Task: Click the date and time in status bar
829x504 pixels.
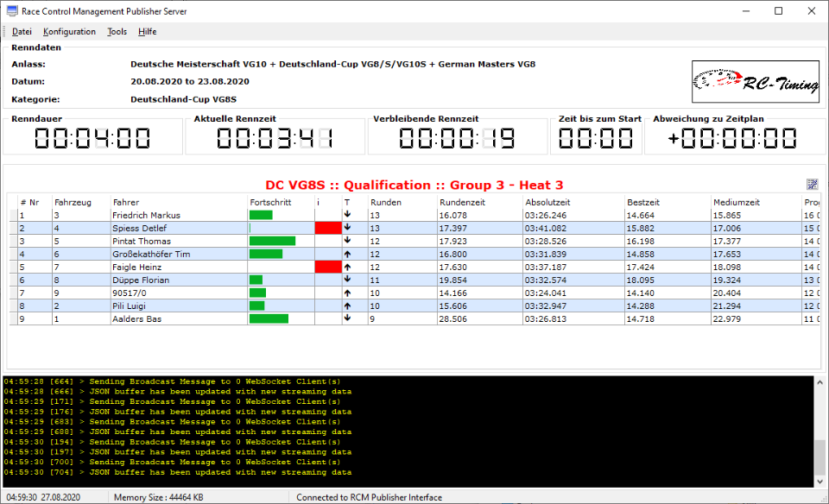Action: click(x=43, y=497)
